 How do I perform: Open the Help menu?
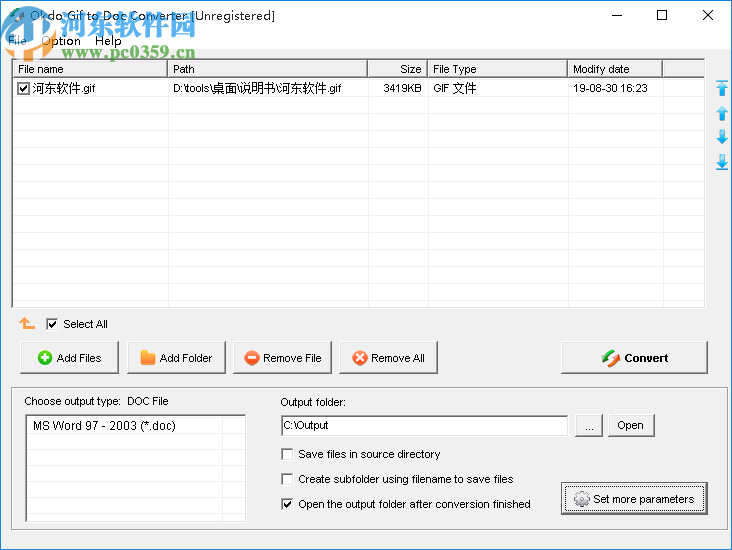108,41
